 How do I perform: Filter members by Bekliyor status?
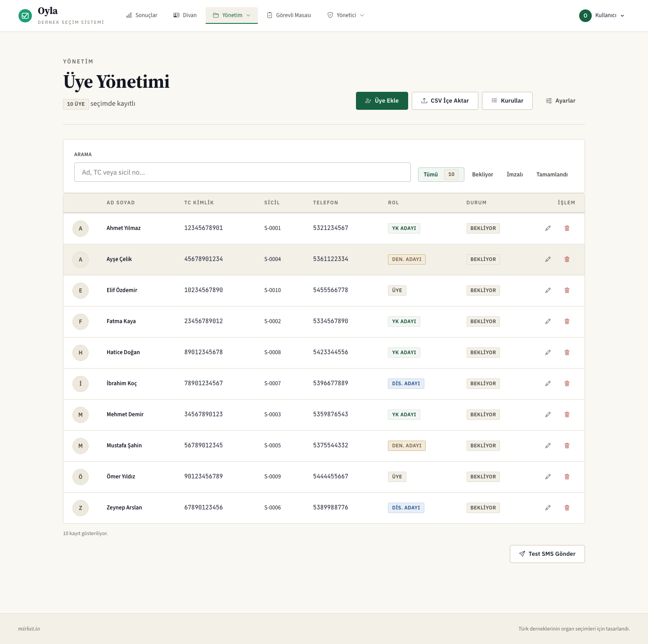click(x=482, y=175)
